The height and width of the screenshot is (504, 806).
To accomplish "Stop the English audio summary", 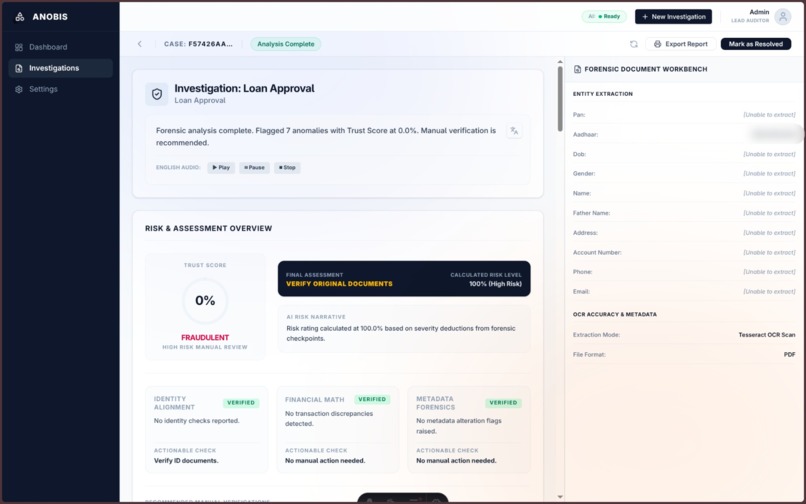I will click(287, 168).
